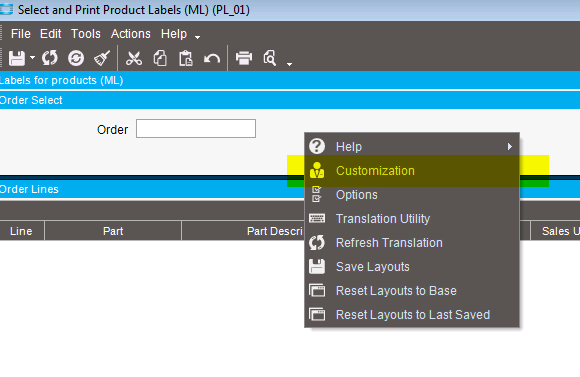Click the Refresh arrows toolbar icon
Screen dimensions: 580x377
click(x=50, y=58)
